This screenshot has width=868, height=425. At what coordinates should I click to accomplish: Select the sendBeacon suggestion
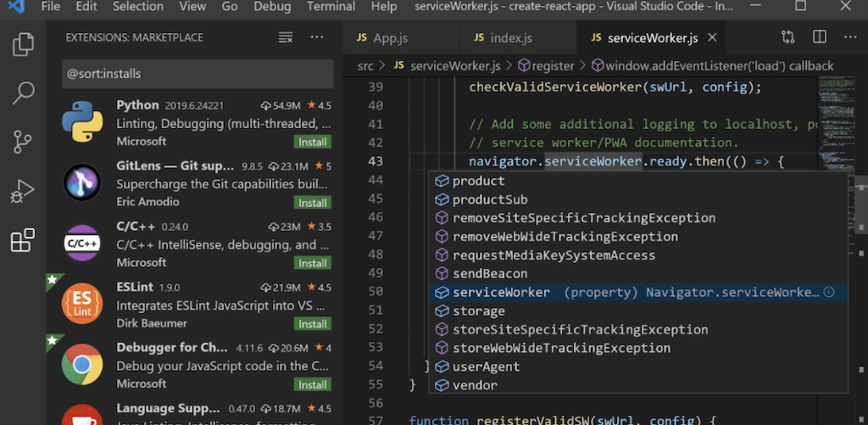click(489, 274)
